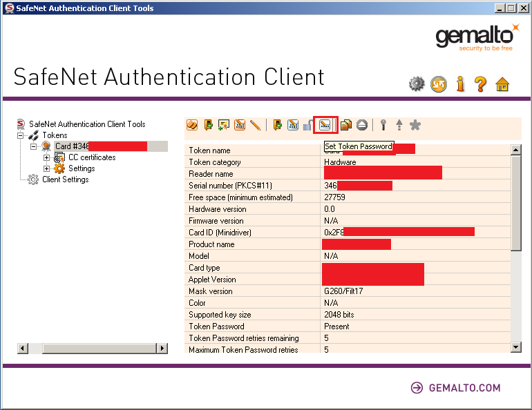Screen dimensions: 532x410
Task: Open Help with the question mark icon
Action: pos(481,84)
